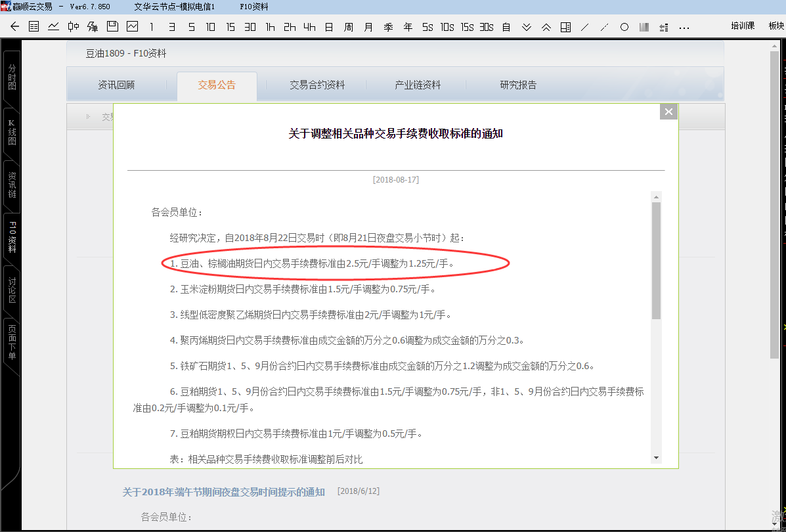Click the double chevron up icon

point(546,27)
